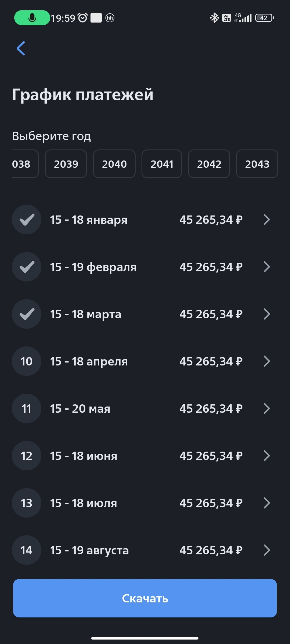Open the chevron for 15 - 20 мая
The width and height of the screenshot is (290, 644).
tap(266, 408)
